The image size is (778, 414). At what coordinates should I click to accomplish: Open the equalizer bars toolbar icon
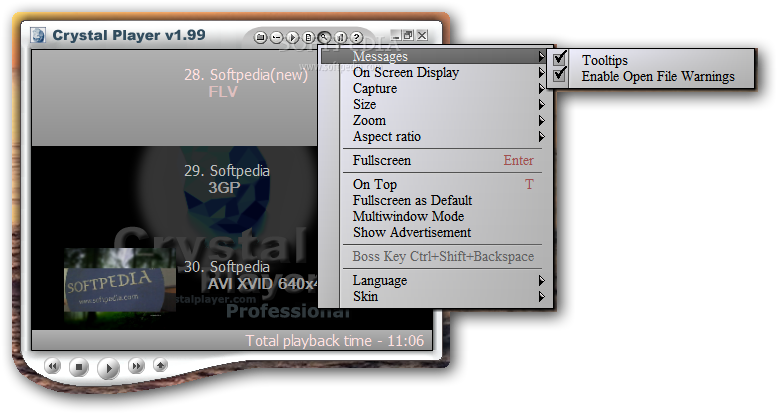pyautogui.click(x=340, y=37)
